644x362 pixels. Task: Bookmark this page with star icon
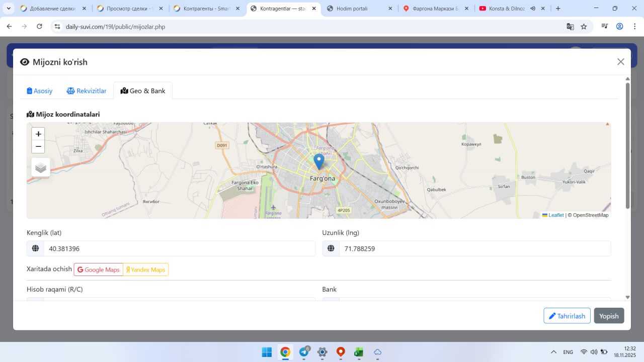tap(584, 27)
